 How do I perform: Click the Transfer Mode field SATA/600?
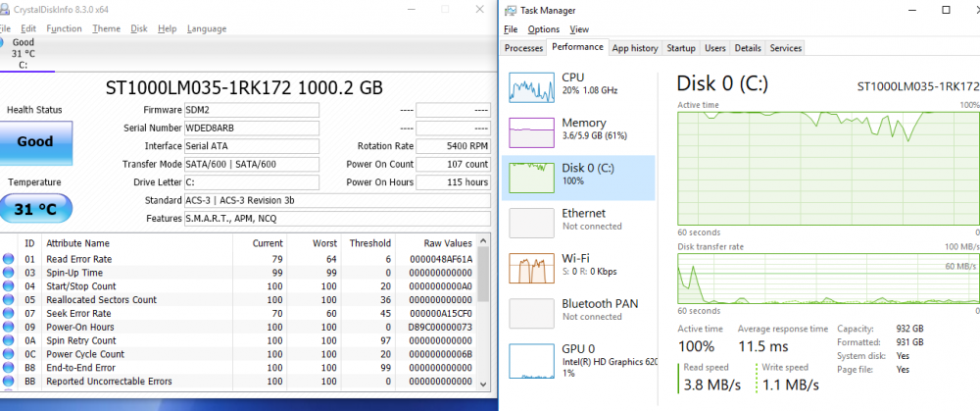coord(251,165)
